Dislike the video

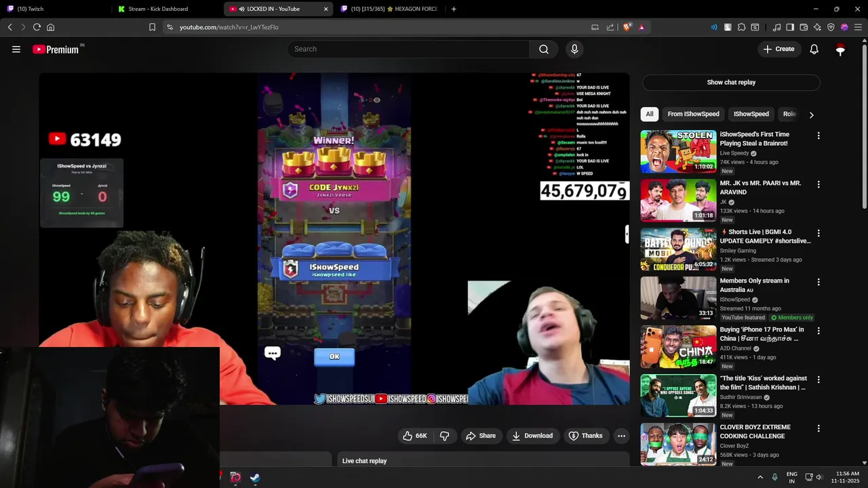tap(445, 436)
